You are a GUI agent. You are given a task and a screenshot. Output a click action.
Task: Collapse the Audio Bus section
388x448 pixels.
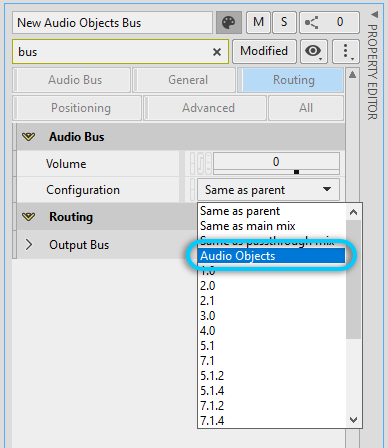coord(28,137)
